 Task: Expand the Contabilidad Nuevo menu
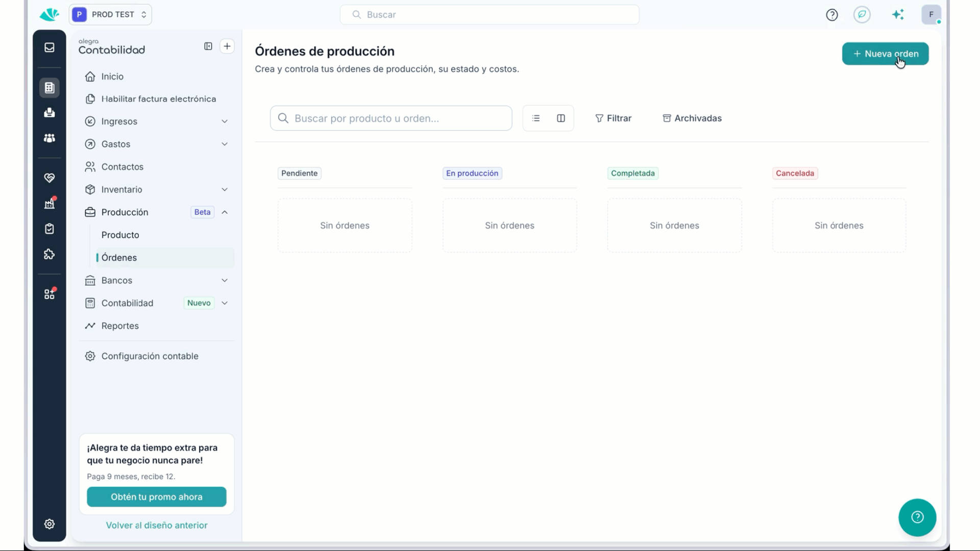click(157, 303)
